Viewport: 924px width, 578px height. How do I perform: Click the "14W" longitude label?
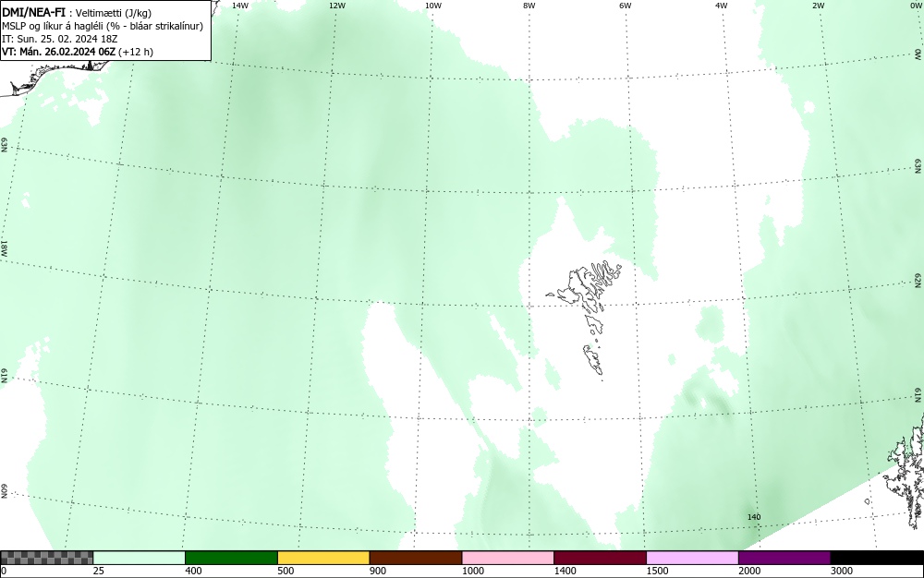(x=240, y=6)
